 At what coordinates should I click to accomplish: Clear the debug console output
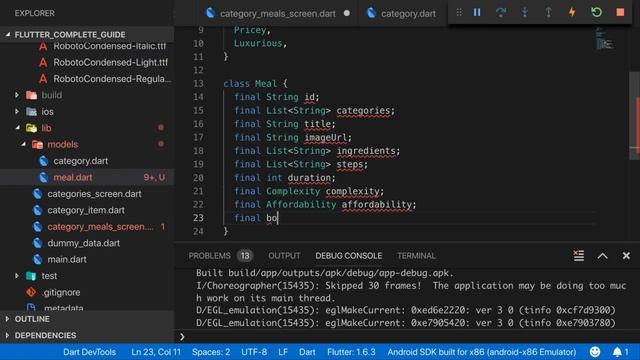579,256
